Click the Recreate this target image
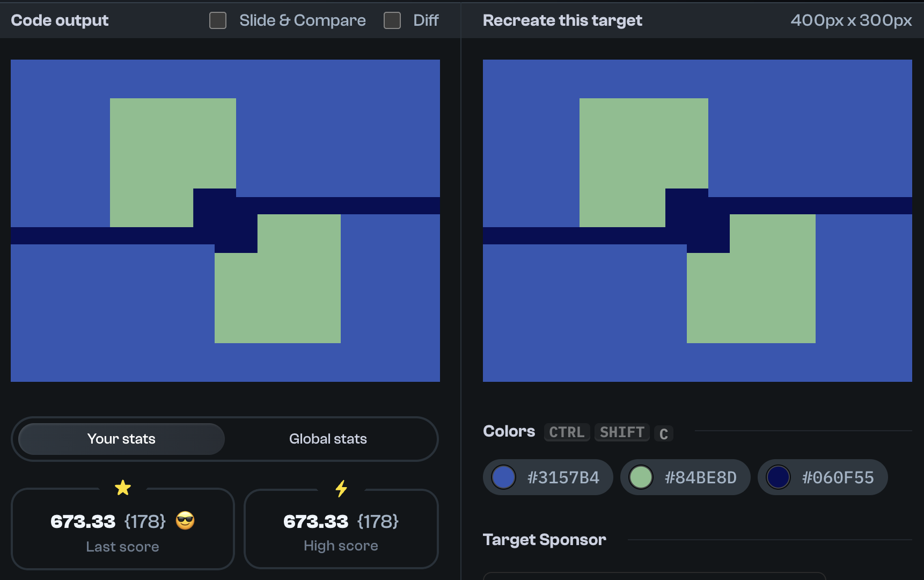924x580 pixels. point(698,221)
